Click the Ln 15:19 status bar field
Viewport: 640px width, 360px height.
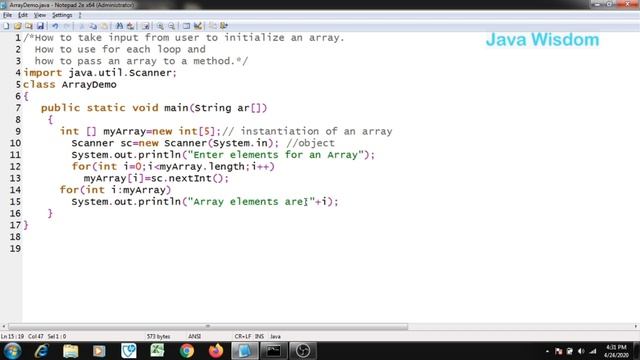click(x=12, y=337)
